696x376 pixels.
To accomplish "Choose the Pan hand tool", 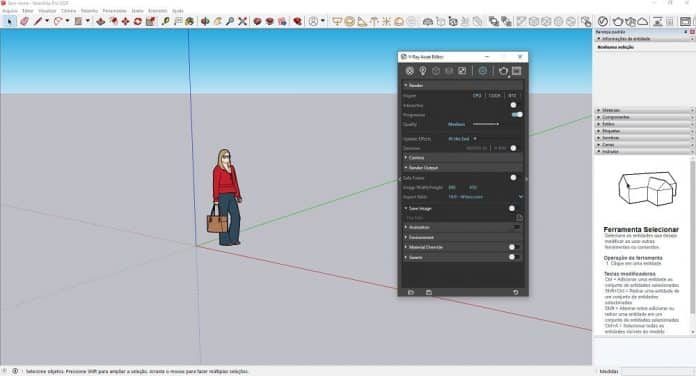I will pos(218,21).
